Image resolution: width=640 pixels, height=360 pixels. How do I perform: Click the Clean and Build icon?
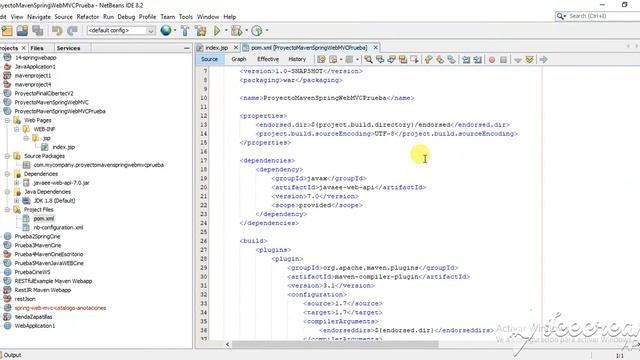click(200, 31)
